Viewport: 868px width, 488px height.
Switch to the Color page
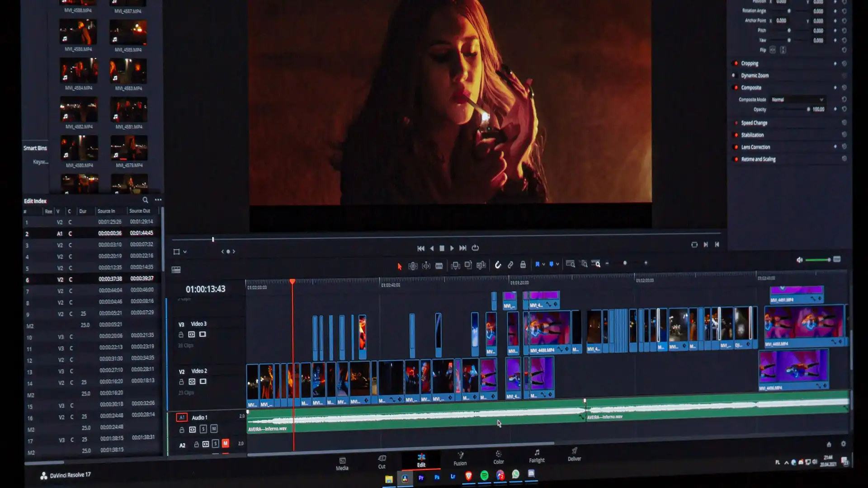click(x=499, y=457)
